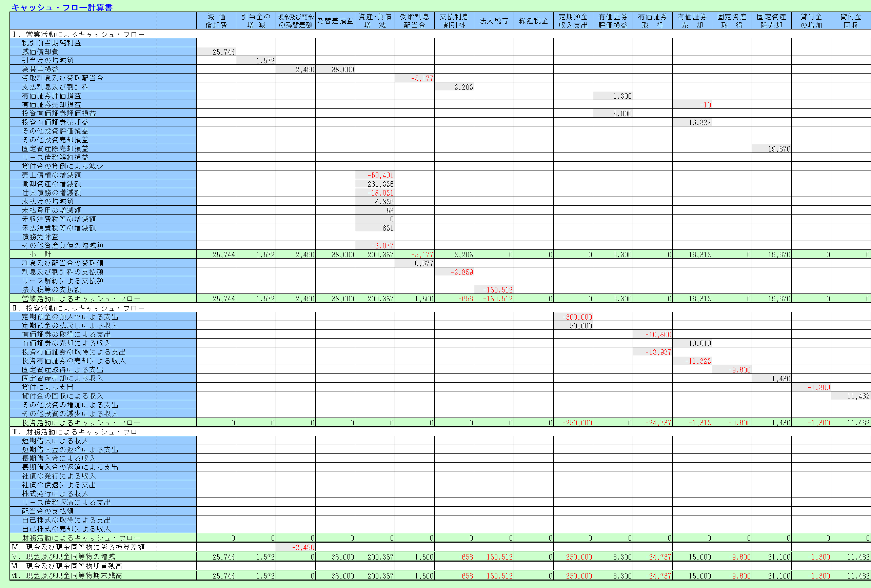Click row label 貸付金の回収による収入
Viewport: 871px width, 588px height.
62,396
